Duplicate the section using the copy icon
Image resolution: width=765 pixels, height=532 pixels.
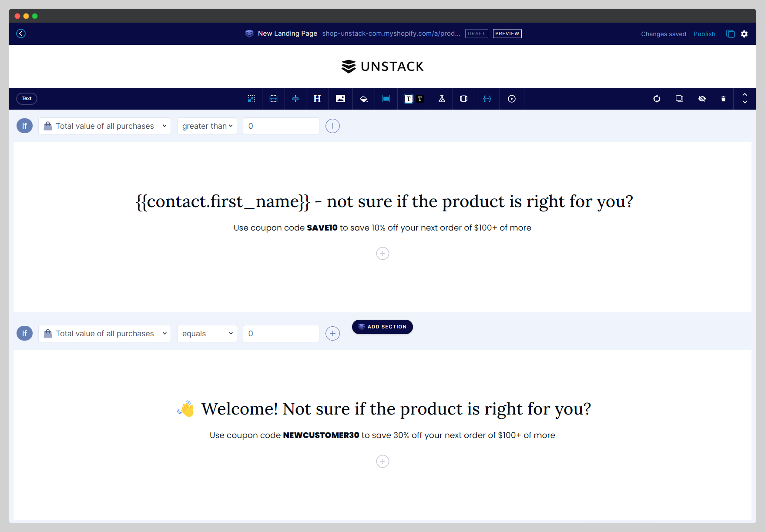click(679, 99)
